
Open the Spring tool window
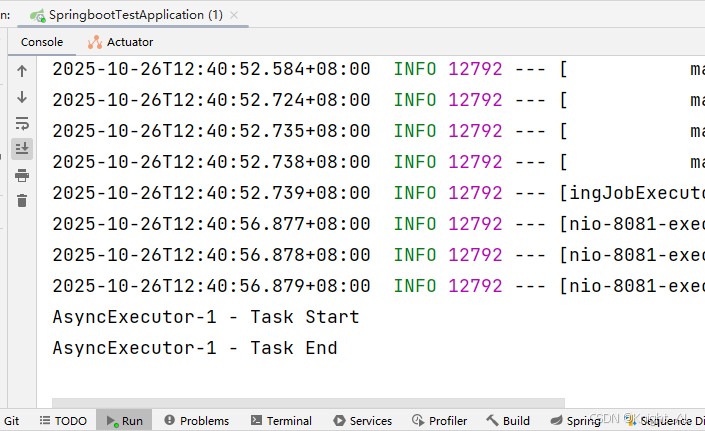coord(575,421)
